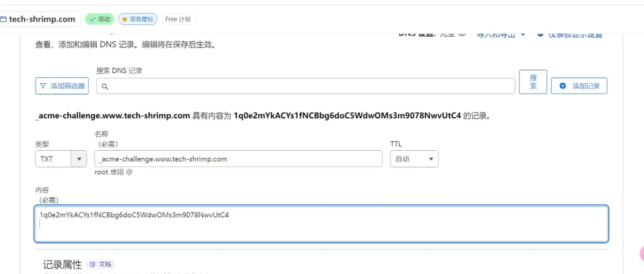The image size is (644, 274).
Task: Click the 添加筛选器 button
Action: pos(62,86)
